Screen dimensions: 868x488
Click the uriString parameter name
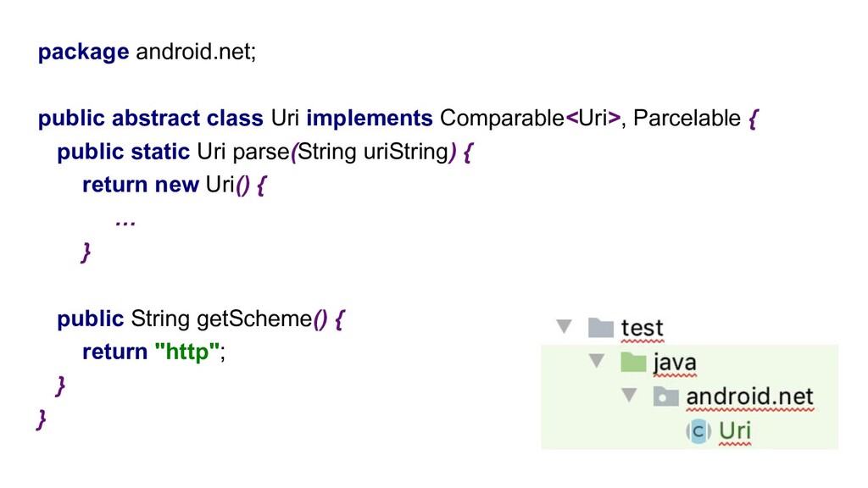coord(406,152)
